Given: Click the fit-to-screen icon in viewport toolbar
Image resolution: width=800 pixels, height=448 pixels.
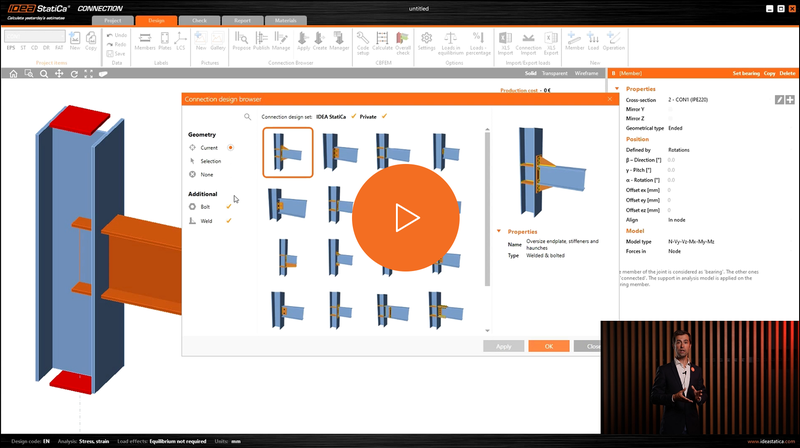Looking at the screenshot, I should pos(89,74).
